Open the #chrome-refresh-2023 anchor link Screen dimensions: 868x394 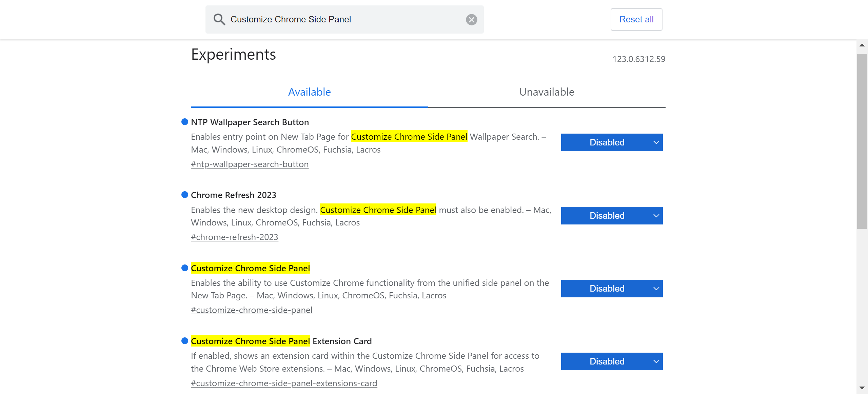coord(234,237)
